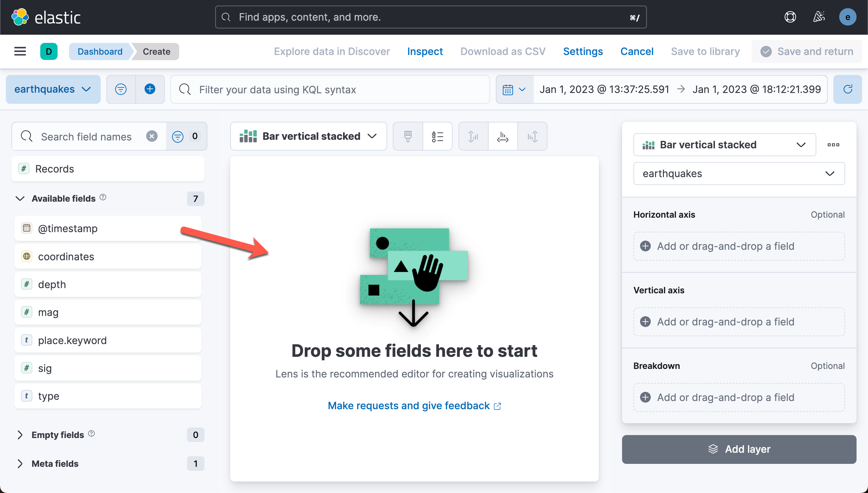Open the Settings menu item
This screenshot has height=493, width=868.
tap(582, 51)
